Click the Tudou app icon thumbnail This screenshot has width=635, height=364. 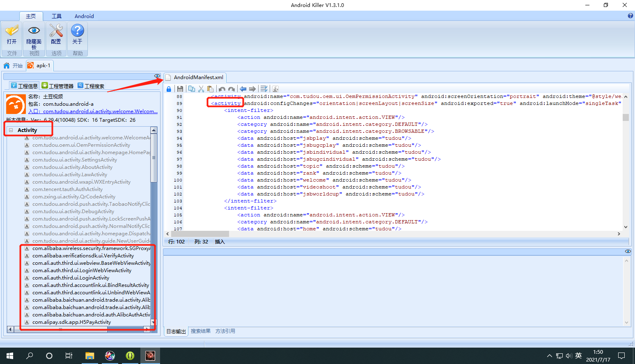coord(16,105)
